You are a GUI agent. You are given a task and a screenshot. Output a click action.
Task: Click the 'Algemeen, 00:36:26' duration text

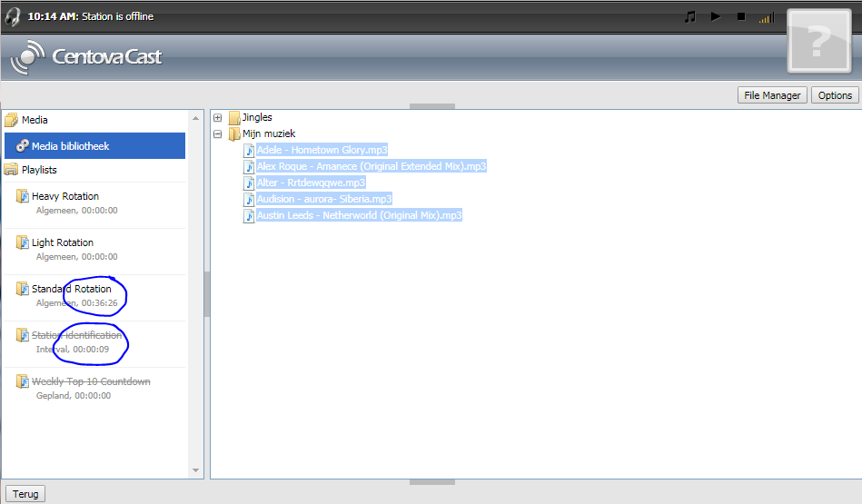(x=76, y=302)
